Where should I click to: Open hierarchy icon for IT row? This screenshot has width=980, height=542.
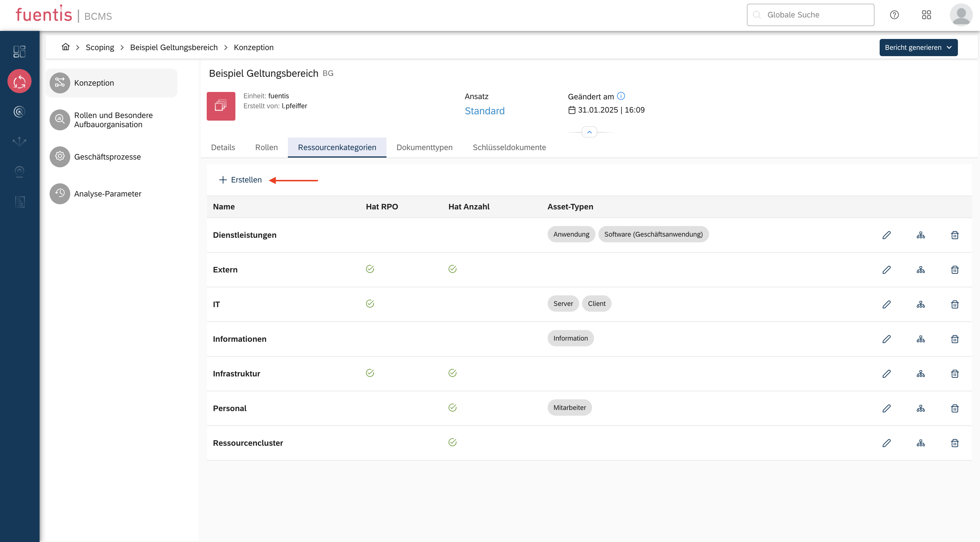coord(920,304)
